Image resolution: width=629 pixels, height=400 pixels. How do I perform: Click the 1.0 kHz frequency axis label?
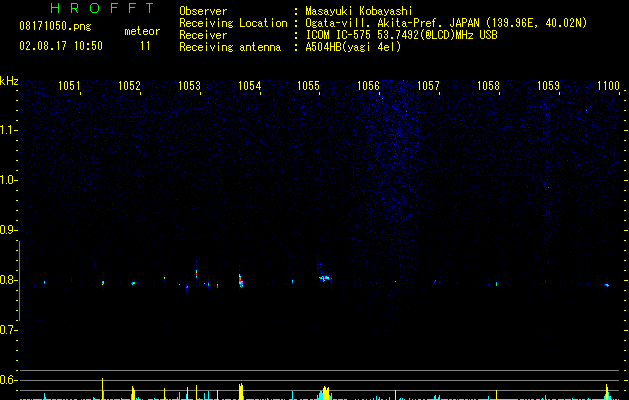[7, 180]
